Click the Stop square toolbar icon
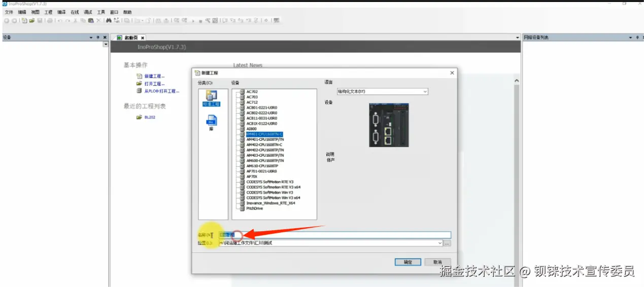The image size is (644, 287). pos(200,21)
